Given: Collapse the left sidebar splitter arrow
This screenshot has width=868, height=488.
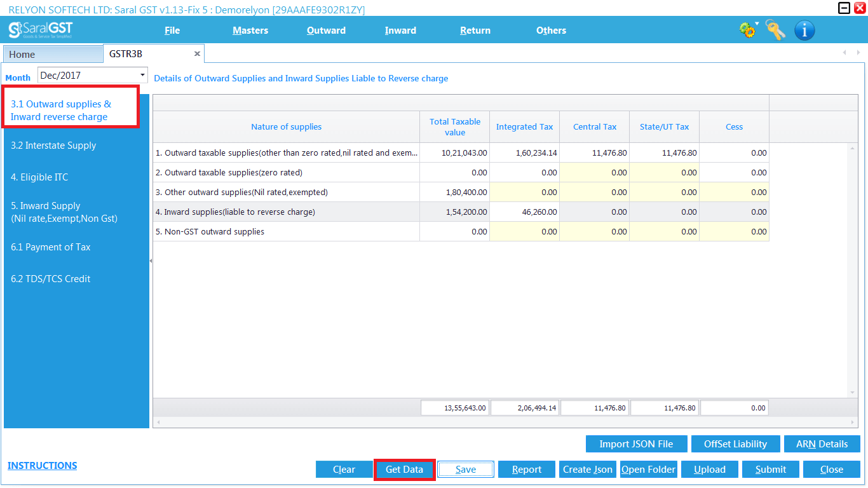Looking at the screenshot, I should point(151,261).
